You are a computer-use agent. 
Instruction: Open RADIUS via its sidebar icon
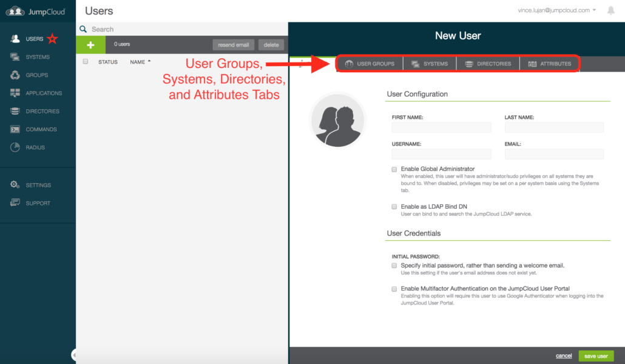pos(15,147)
